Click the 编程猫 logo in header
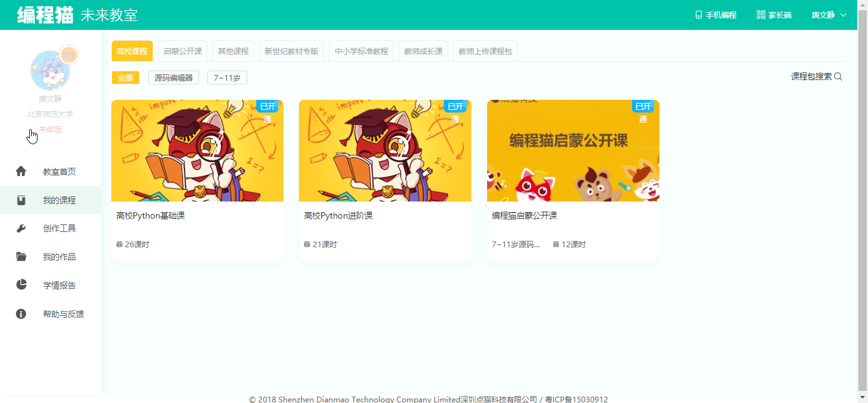Viewport: 868px width, 403px height. tap(45, 15)
